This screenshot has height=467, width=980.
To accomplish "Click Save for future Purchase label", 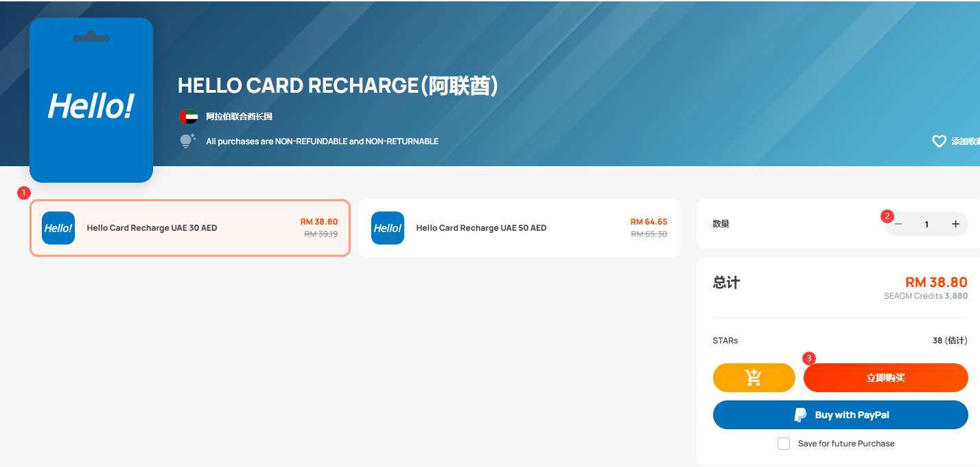I will point(846,444).
